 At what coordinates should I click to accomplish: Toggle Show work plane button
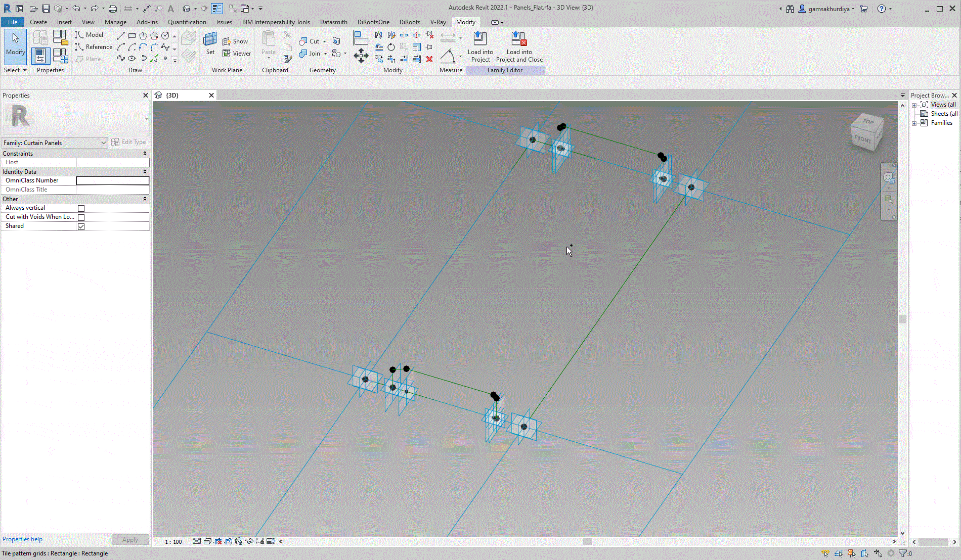tap(235, 41)
